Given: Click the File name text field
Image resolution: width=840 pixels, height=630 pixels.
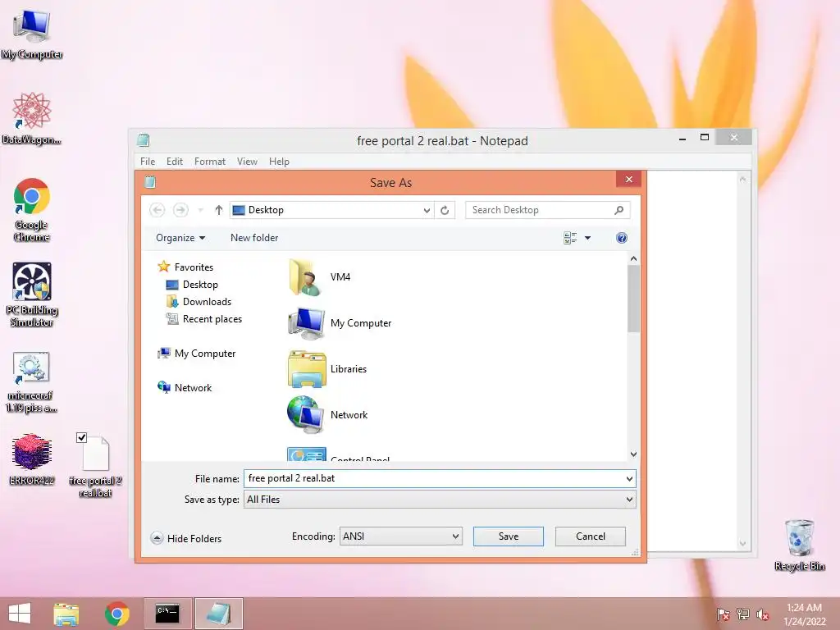Looking at the screenshot, I should click(434, 478).
